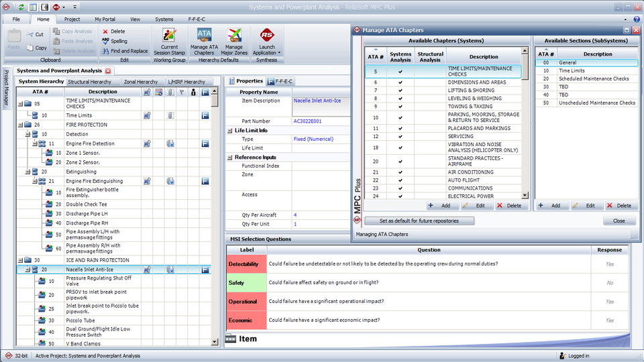This screenshot has width=644, height=362.
Task: Collapse the Reference Inputs section
Action: point(230,158)
